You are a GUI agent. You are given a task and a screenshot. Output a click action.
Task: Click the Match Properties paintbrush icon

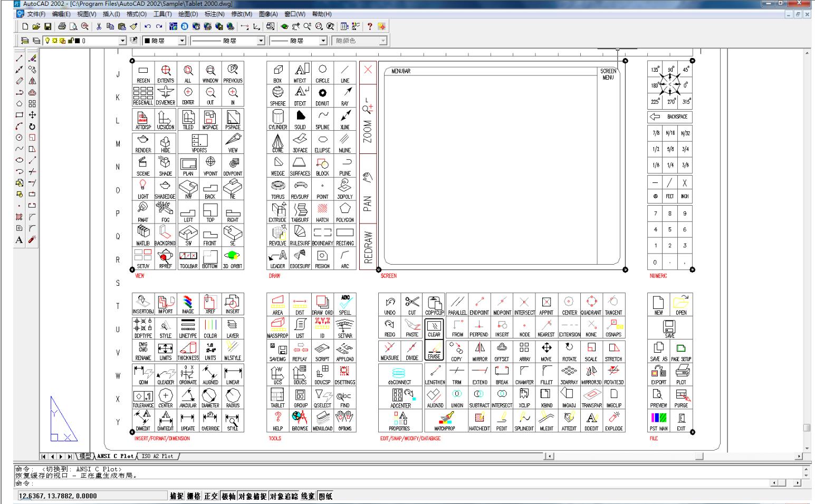(133, 26)
